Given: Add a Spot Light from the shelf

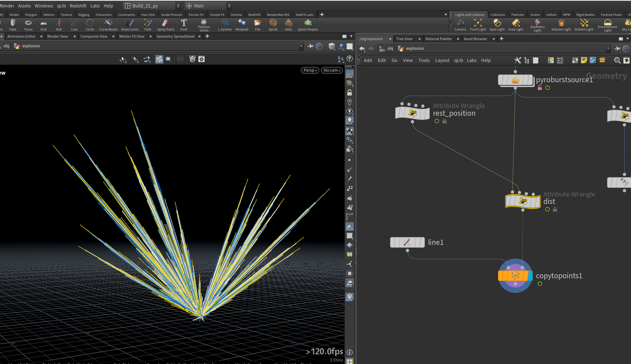Looking at the screenshot, I should [x=497, y=25].
